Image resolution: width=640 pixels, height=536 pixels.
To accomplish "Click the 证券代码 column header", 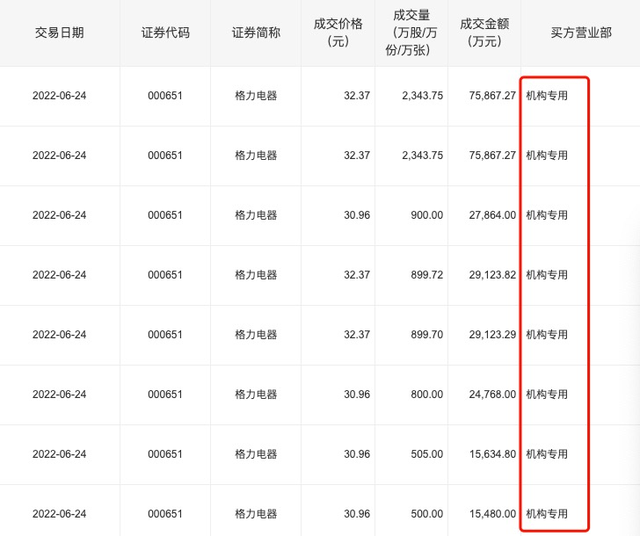I will pyautogui.click(x=165, y=32).
